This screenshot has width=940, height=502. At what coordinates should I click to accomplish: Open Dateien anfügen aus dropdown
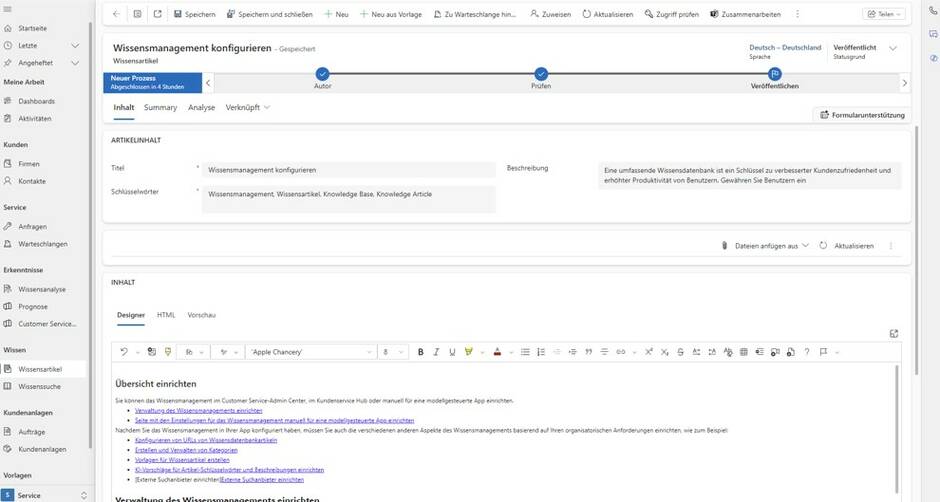tap(765, 246)
